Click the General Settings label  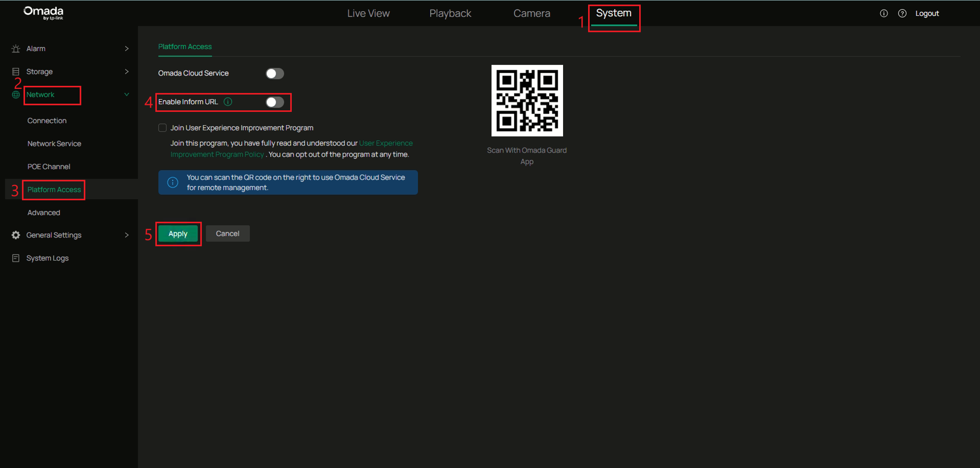[x=54, y=235]
